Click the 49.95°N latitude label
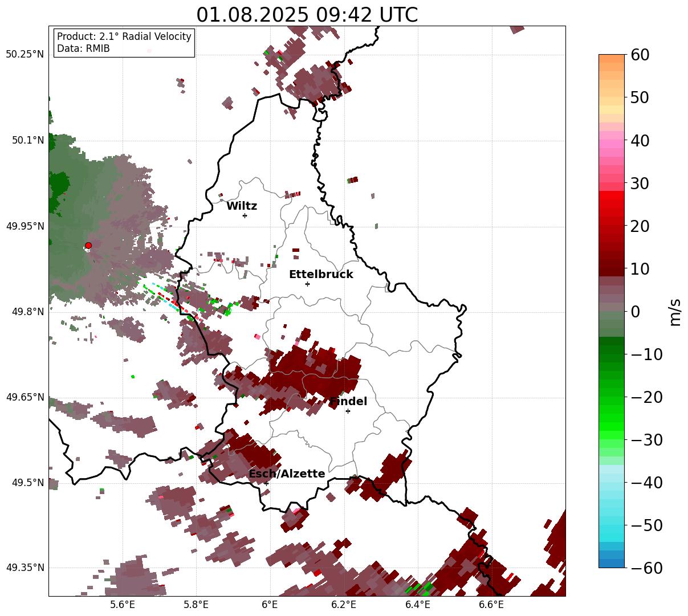The width and height of the screenshot is (688, 616). click(x=25, y=226)
